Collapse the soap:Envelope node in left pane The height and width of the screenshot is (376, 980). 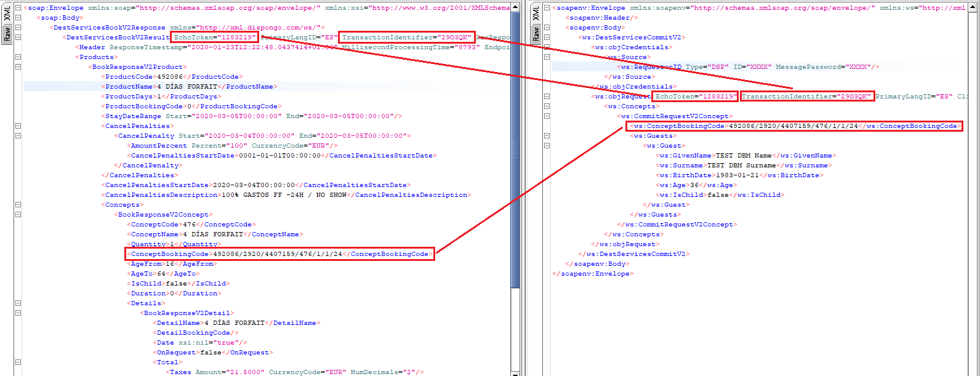click(x=18, y=8)
